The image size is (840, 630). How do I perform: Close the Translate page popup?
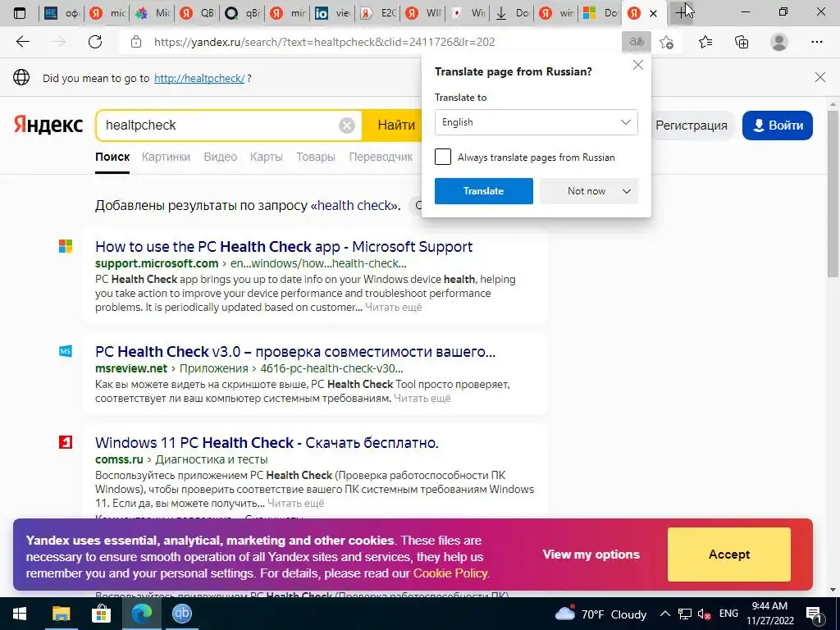click(637, 65)
